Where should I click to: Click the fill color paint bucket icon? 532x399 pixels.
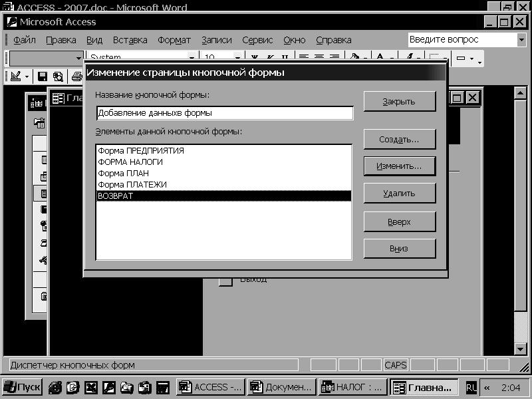coord(354,57)
